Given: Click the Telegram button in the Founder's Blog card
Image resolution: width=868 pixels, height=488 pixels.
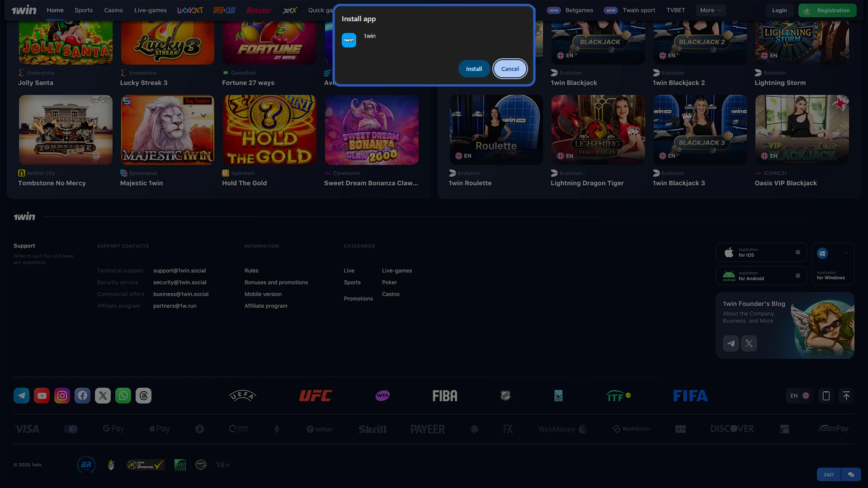Looking at the screenshot, I should point(731,343).
